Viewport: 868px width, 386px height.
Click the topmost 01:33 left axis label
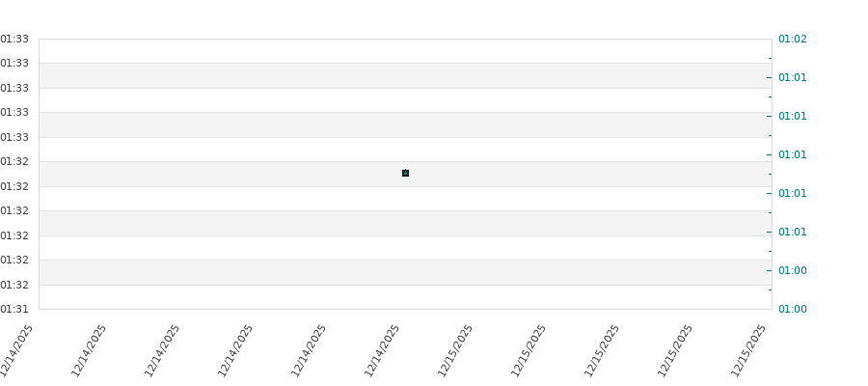coord(14,40)
